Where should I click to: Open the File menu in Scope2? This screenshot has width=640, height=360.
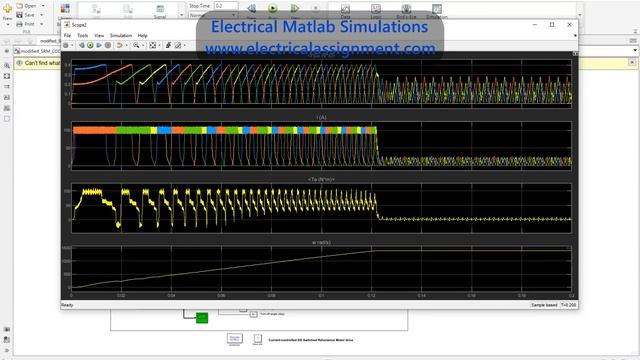(67, 36)
